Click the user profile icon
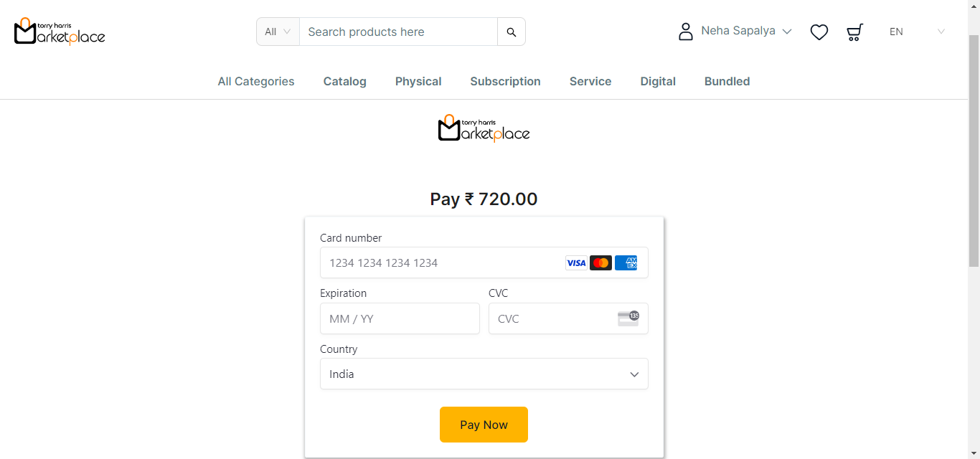Viewport: 980px width, 459px height. [x=686, y=32]
